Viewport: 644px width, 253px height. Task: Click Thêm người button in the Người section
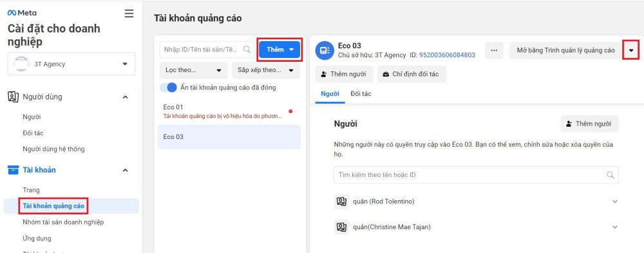pyautogui.click(x=589, y=124)
